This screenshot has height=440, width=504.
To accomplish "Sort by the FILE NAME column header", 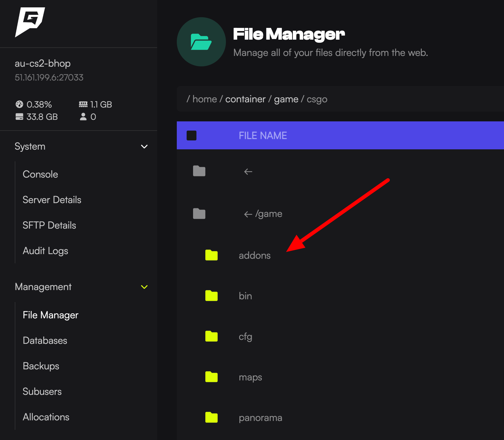I will [263, 136].
